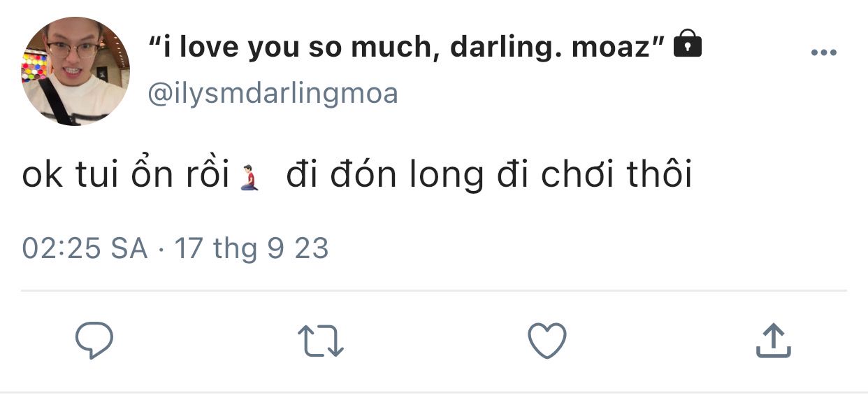Open the share menu icon

(774, 341)
